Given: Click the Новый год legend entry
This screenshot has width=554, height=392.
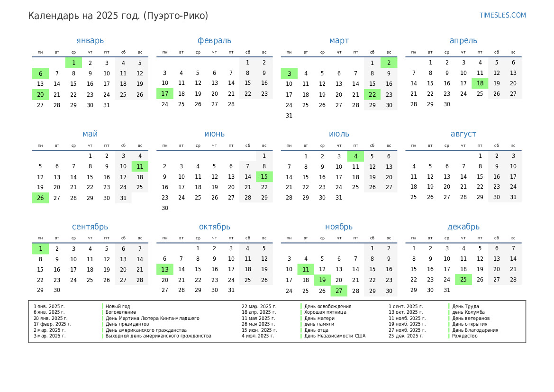Looking at the screenshot, I should 118,307.
